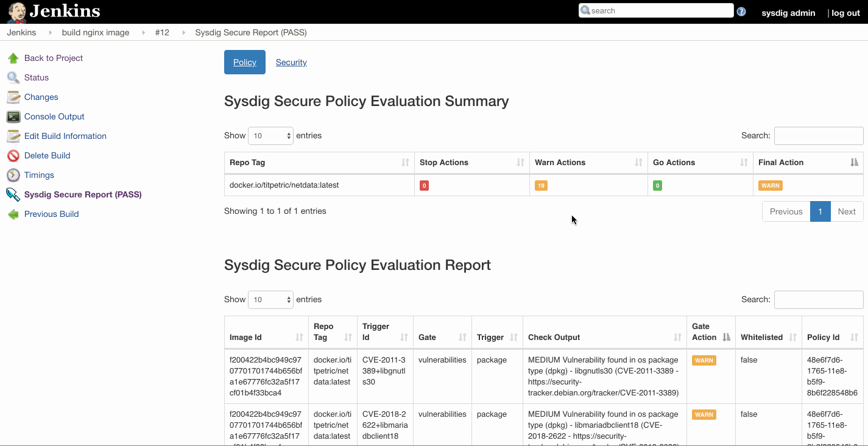The image size is (868, 446).
Task: Go to Timings in the sidebar
Action: click(x=39, y=175)
